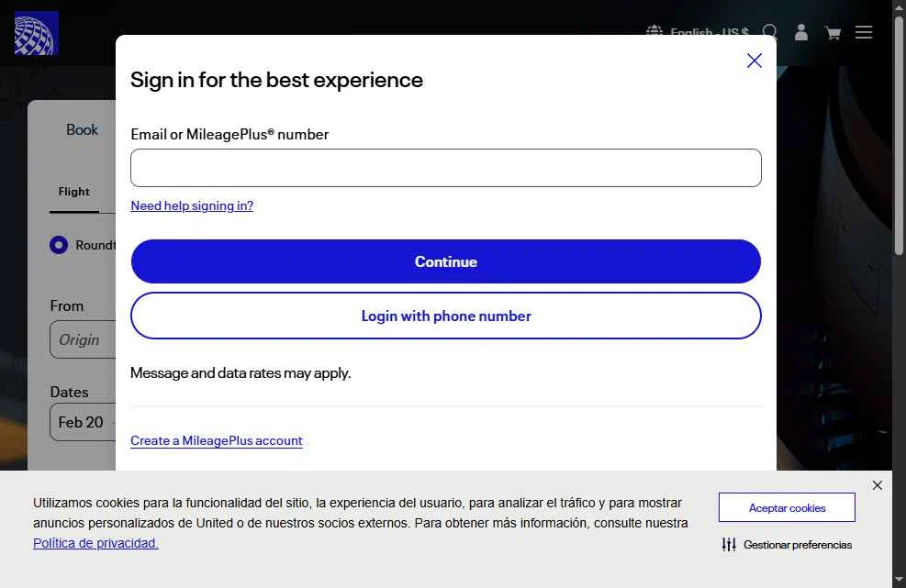Image resolution: width=906 pixels, height=588 pixels.
Task: Click the preferences sliders icon
Action: click(729, 544)
